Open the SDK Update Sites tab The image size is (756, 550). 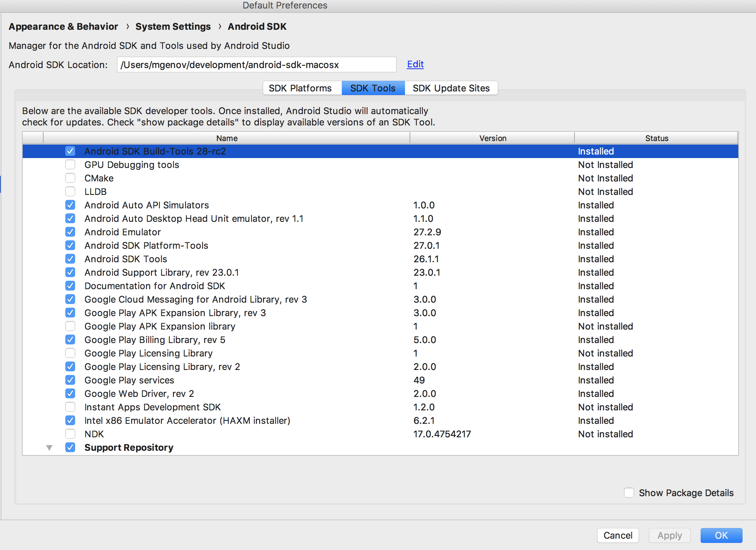[x=451, y=88]
